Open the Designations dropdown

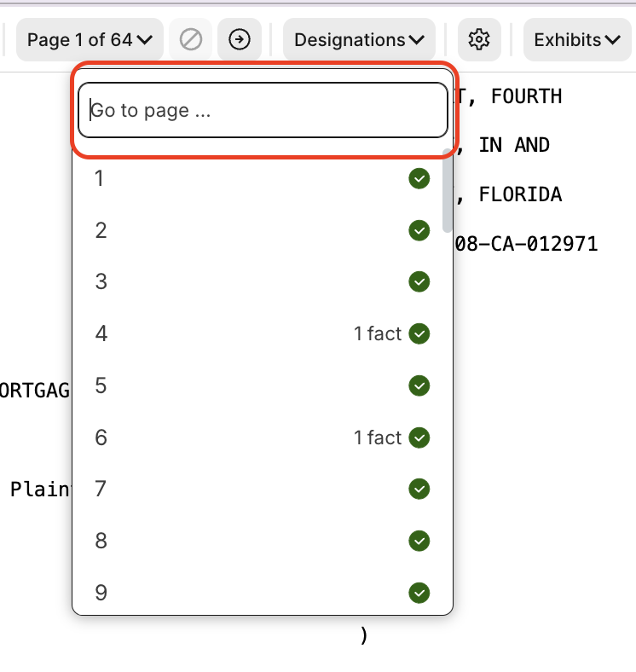pyautogui.click(x=359, y=39)
